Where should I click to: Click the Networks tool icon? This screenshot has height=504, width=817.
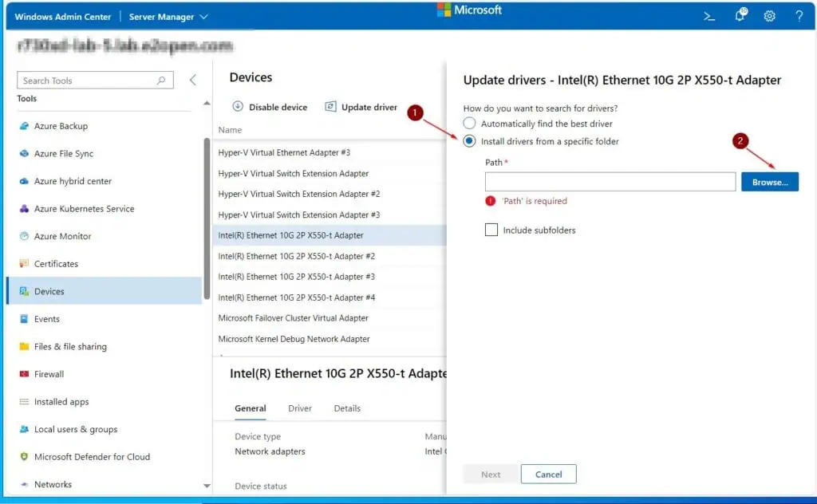[x=24, y=484]
